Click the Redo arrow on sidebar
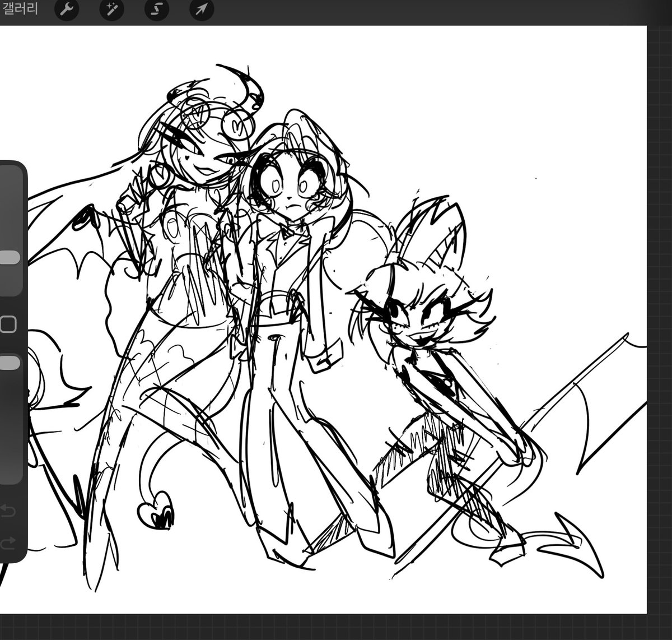The image size is (672, 640). [x=8, y=542]
